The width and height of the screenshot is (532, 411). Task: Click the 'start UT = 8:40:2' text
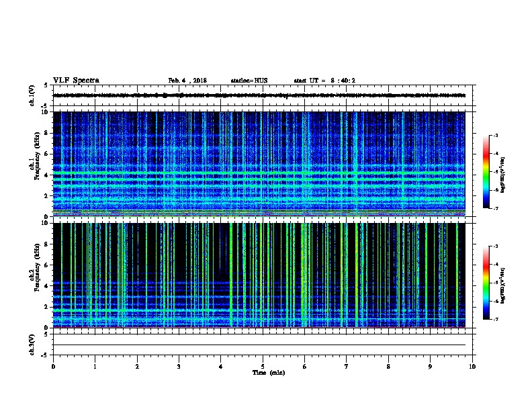coord(324,81)
